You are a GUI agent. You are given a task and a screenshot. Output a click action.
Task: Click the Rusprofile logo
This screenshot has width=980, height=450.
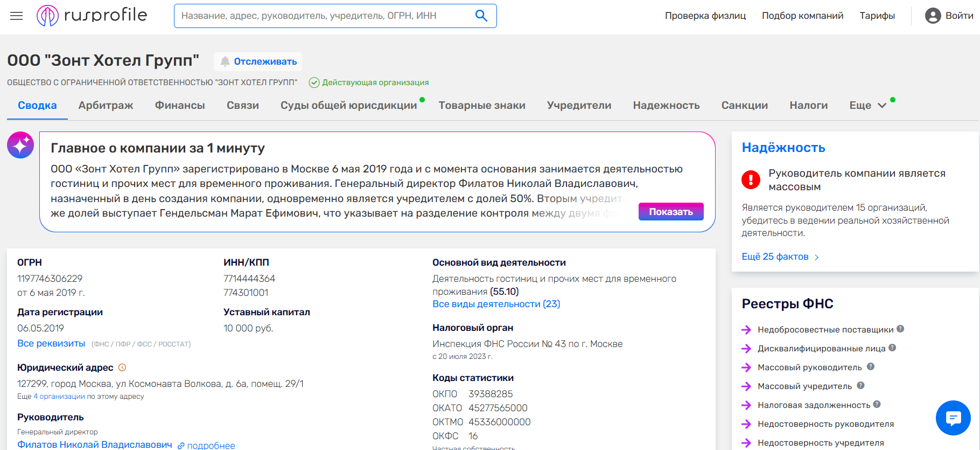pyautogui.click(x=92, y=16)
